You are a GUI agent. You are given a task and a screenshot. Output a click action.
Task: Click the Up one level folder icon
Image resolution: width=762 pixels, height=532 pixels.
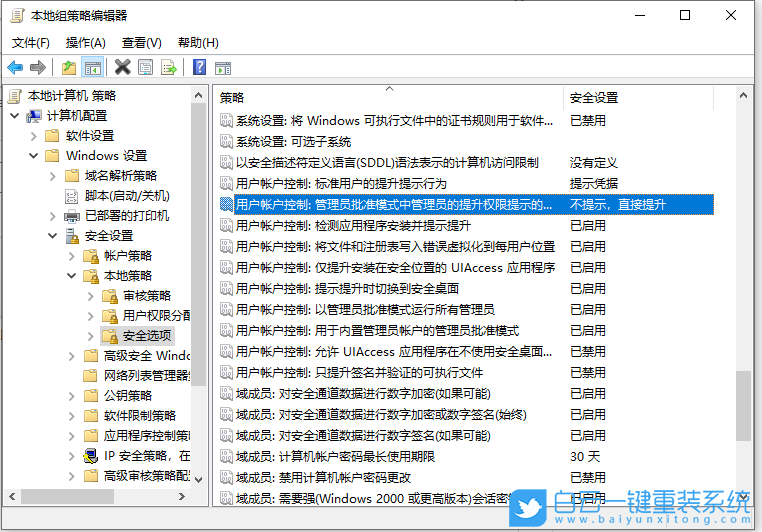click(69, 67)
